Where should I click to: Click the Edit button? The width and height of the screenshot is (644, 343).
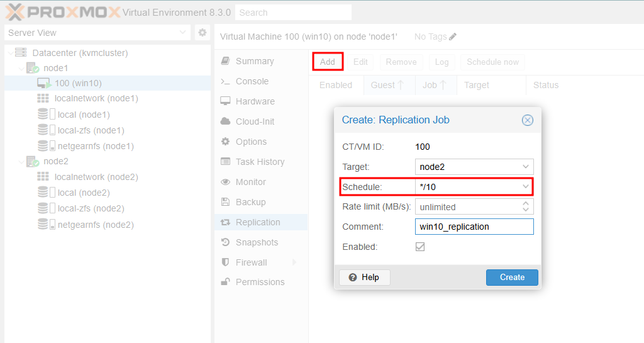[x=360, y=62]
